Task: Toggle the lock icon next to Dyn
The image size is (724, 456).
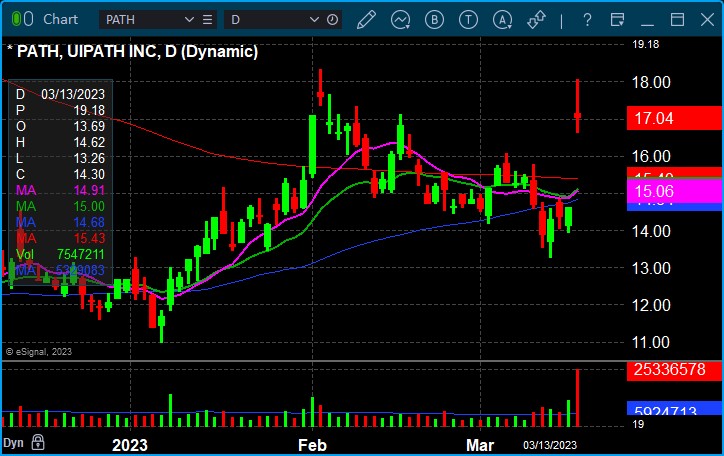Action: pyautogui.click(x=38, y=442)
